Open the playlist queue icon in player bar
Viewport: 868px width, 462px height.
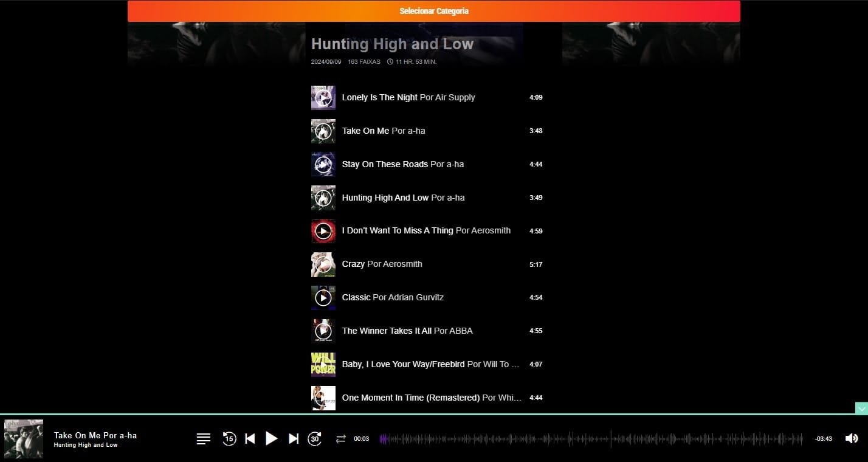click(204, 439)
